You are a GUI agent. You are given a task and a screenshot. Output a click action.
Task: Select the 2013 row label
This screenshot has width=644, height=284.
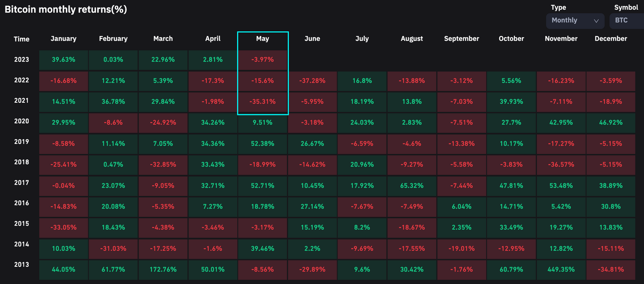pyautogui.click(x=21, y=265)
